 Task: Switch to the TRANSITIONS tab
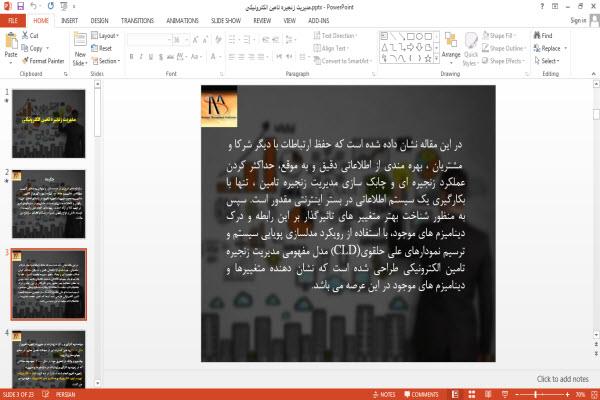[x=137, y=21]
